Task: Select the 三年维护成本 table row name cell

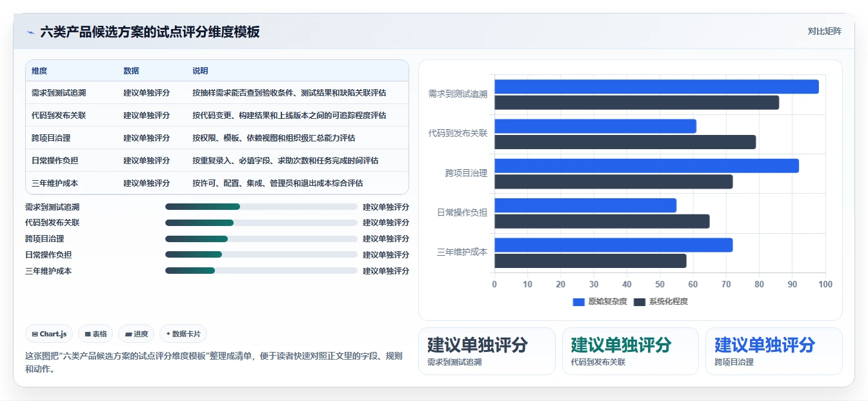Action: click(x=55, y=183)
